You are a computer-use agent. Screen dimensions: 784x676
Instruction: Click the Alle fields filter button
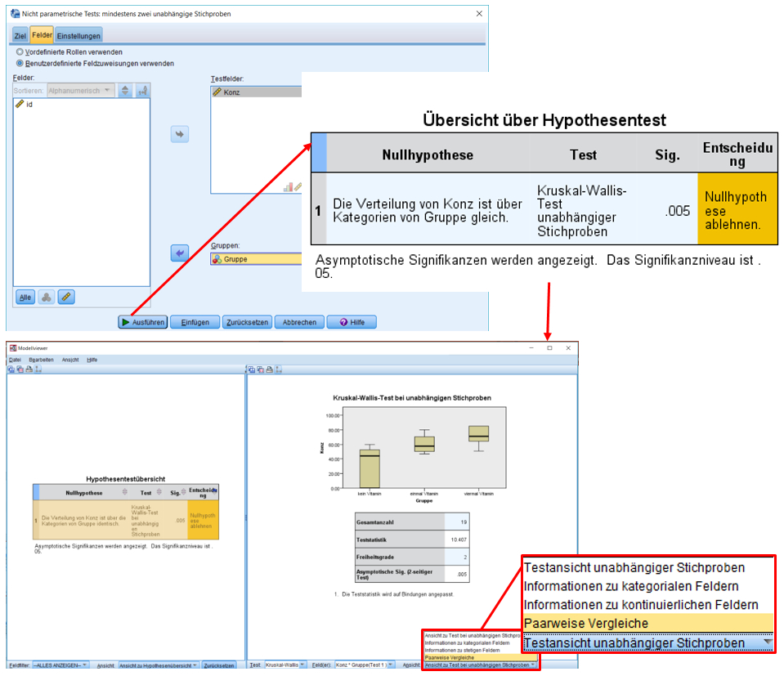pos(26,297)
